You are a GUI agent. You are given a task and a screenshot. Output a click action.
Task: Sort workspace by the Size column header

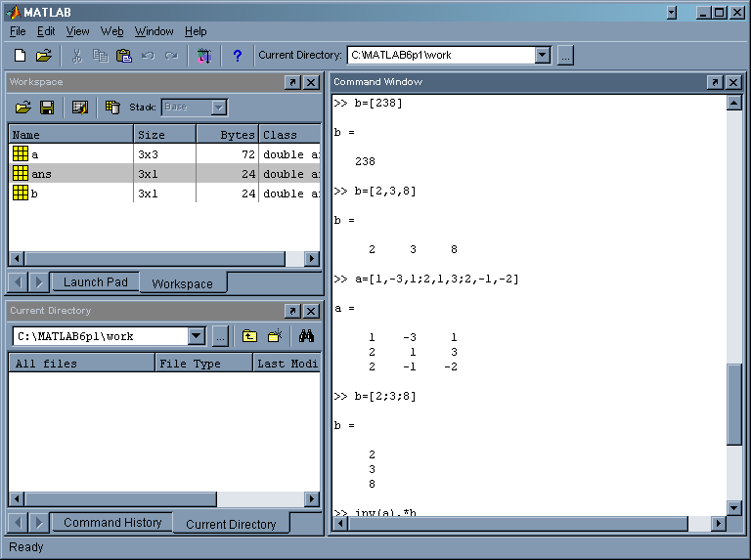tap(164, 135)
